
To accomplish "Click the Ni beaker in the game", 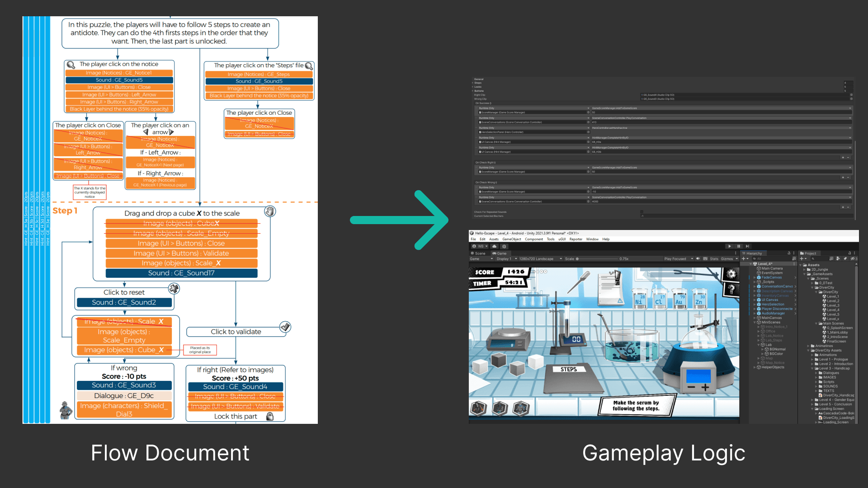I will tap(639, 299).
